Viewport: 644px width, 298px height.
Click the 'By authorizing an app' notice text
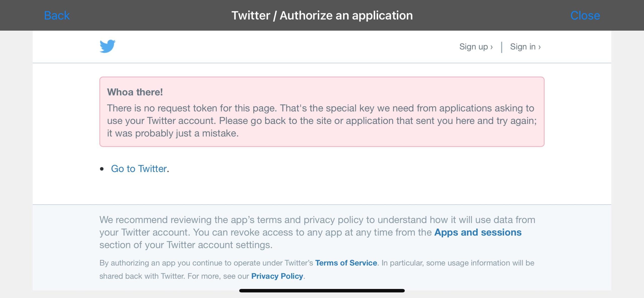pyautogui.click(x=317, y=270)
